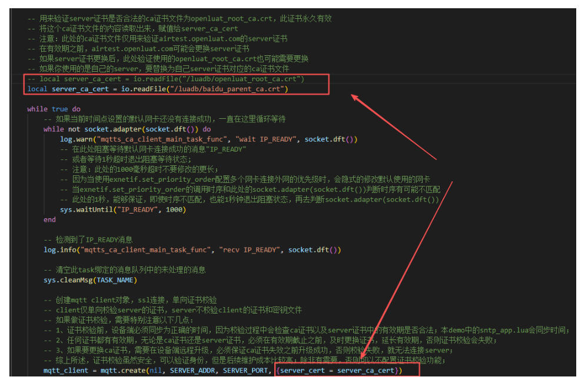The height and width of the screenshot is (380, 588).
Task: Click the 'sys.cleanMsg(TASK_NAME)' line
Action: (x=91, y=281)
